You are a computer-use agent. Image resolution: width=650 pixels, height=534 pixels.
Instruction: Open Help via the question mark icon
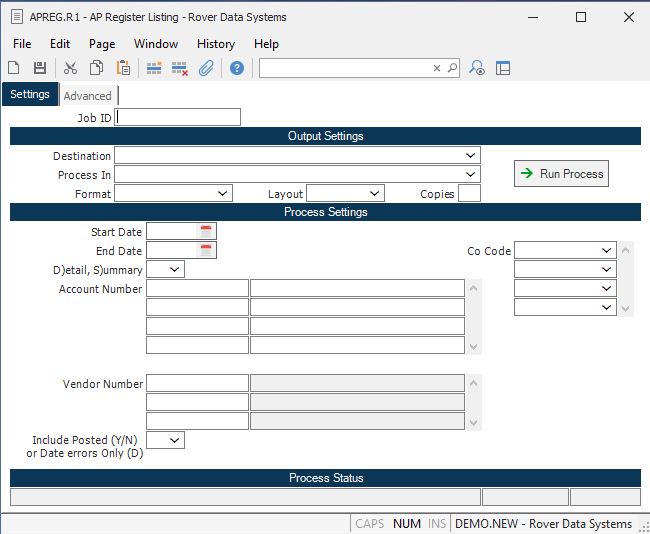coord(237,68)
